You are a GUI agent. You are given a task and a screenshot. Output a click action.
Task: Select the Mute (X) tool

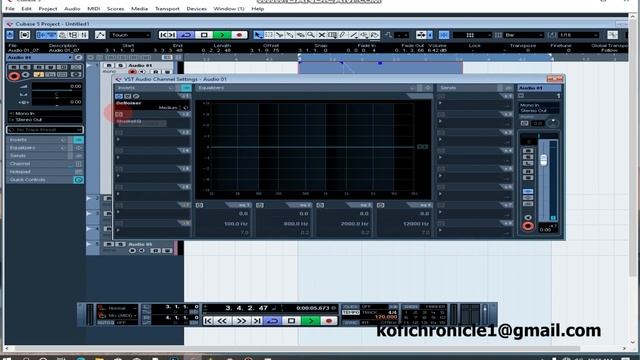(322, 35)
